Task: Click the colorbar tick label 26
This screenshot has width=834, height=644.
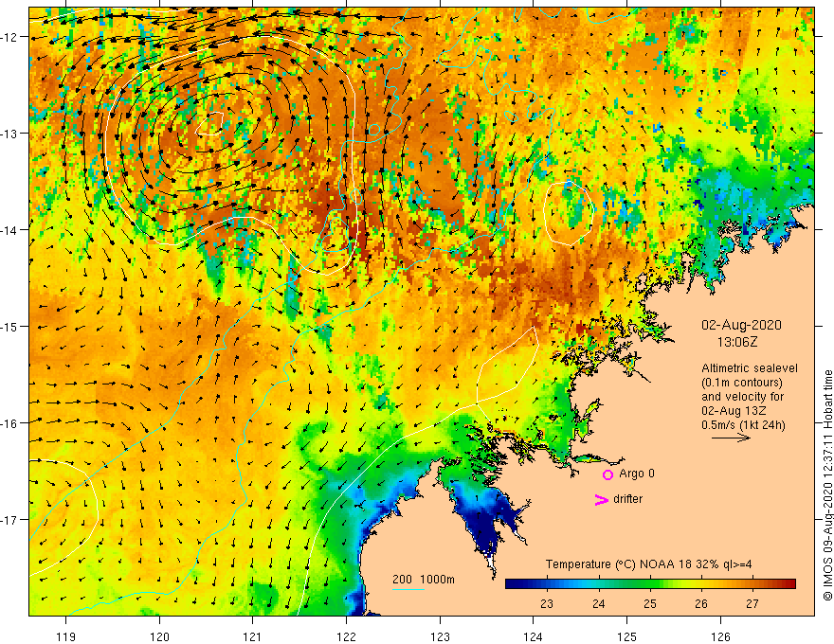Action: coord(701,603)
